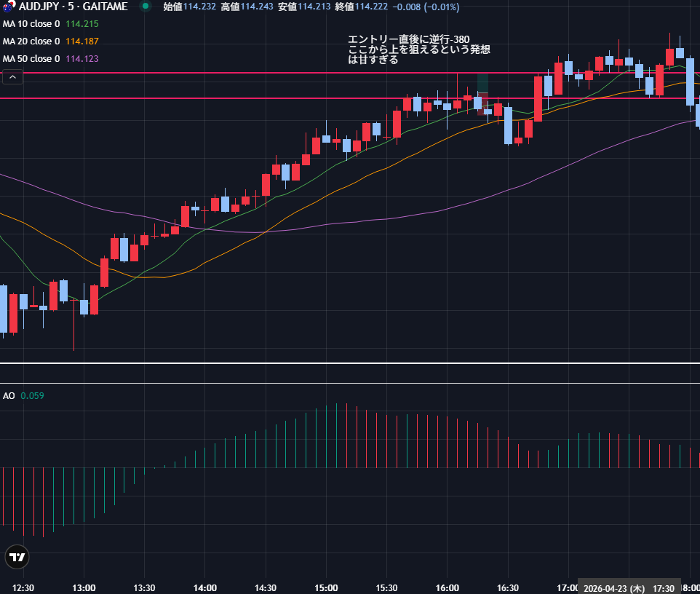Click the MA 50 value 114.123
Viewport: 700px width, 594px height.
(x=81, y=59)
